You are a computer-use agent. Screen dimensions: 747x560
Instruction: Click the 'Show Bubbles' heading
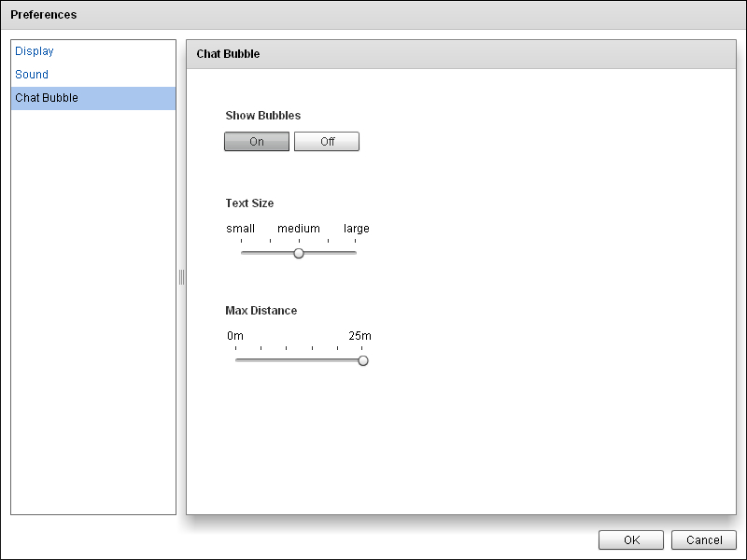(x=263, y=115)
